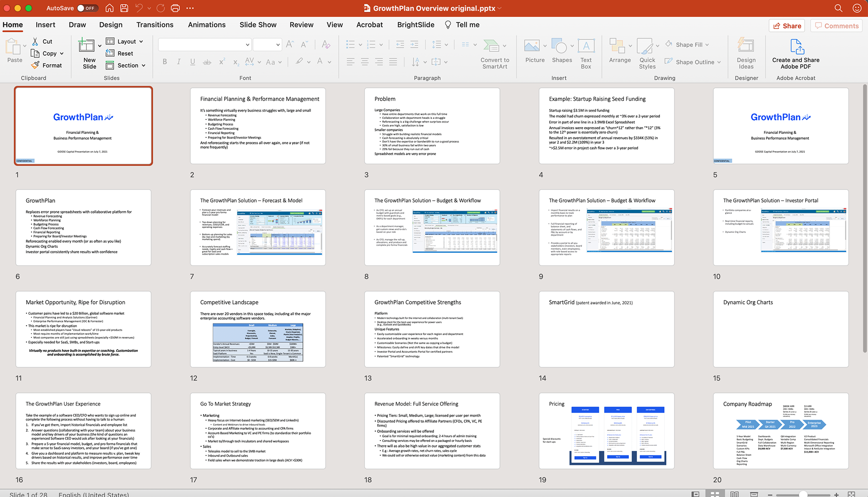
Task: Print using the printer icon
Action: [x=175, y=8]
